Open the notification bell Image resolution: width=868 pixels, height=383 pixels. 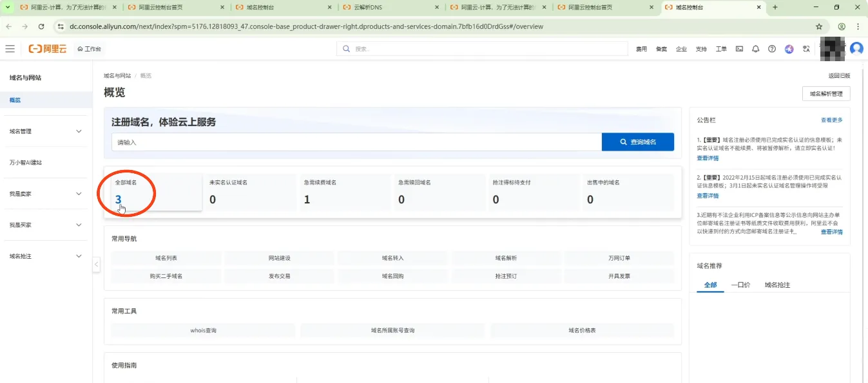[x=756, y=49]
